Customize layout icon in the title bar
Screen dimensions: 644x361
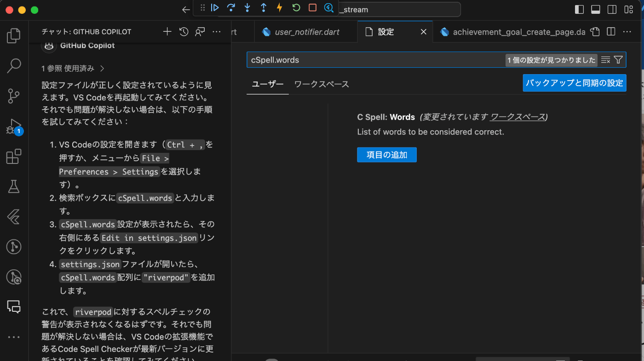pos(628,10)
